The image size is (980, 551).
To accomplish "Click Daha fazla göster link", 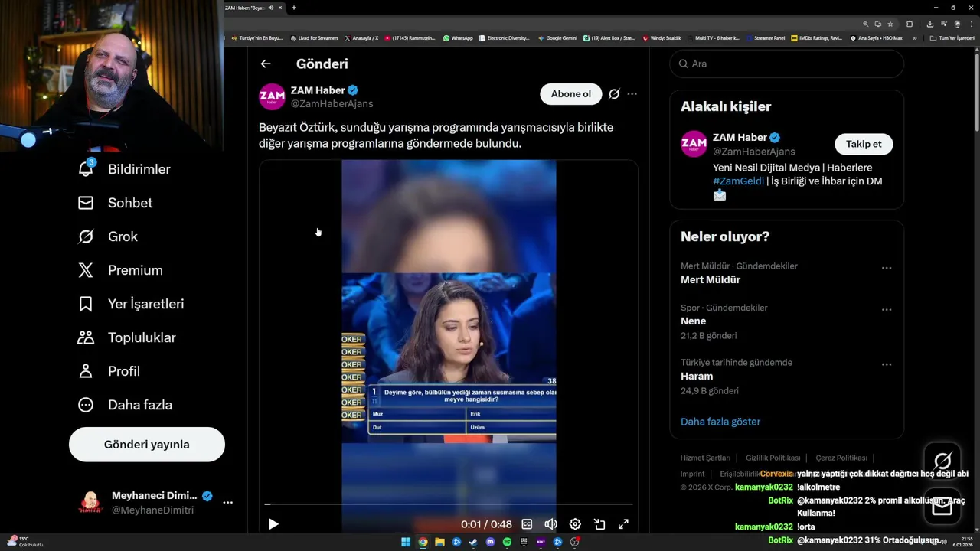I will coord(720,422).
